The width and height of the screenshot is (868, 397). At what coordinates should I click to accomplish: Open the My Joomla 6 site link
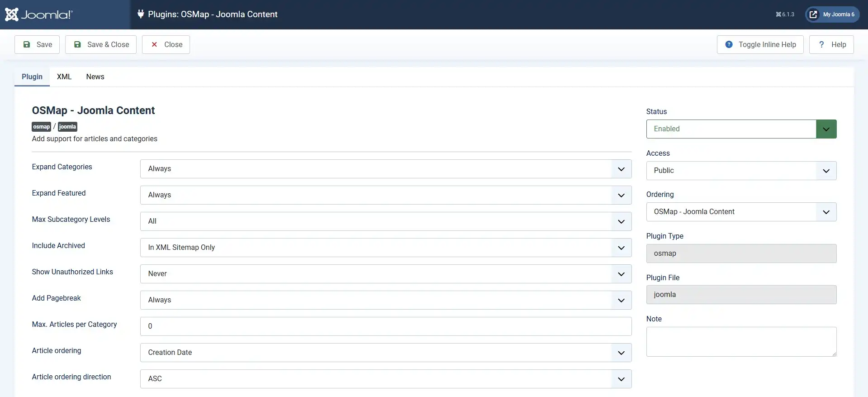pos(832,14)
